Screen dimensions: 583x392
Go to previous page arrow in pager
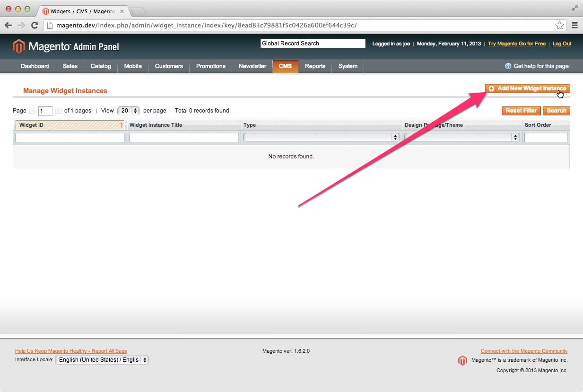(x=33, y=111)
